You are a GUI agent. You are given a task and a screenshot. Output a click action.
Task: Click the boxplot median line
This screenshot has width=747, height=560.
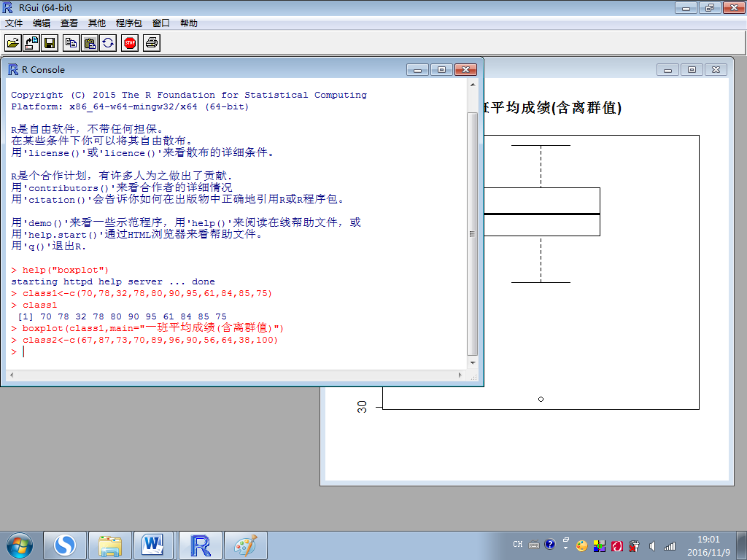click(542, 214)
